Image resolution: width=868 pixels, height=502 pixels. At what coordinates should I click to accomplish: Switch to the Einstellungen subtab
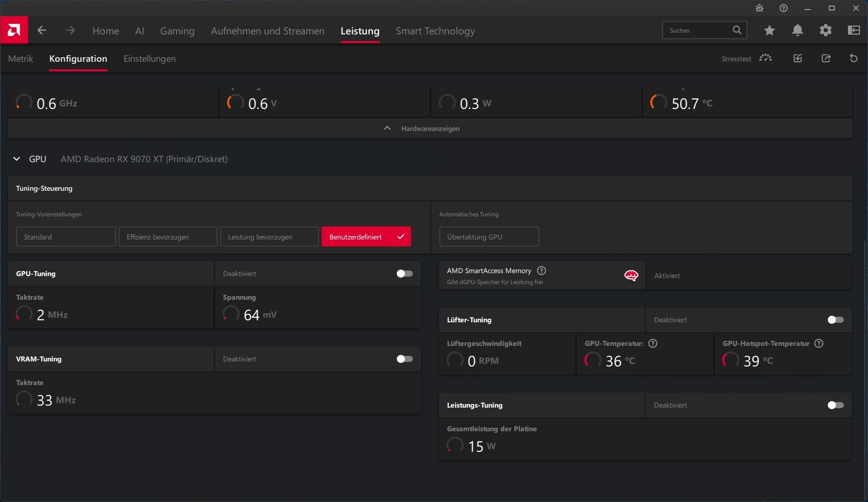click(150, 59)
